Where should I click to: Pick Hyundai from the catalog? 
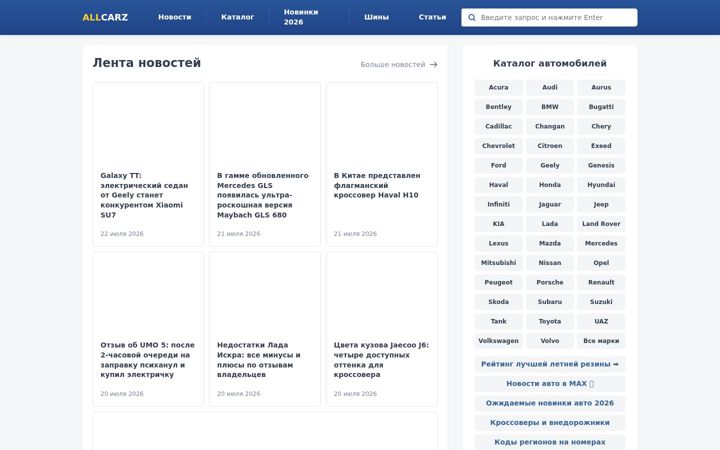pos(601,185)
